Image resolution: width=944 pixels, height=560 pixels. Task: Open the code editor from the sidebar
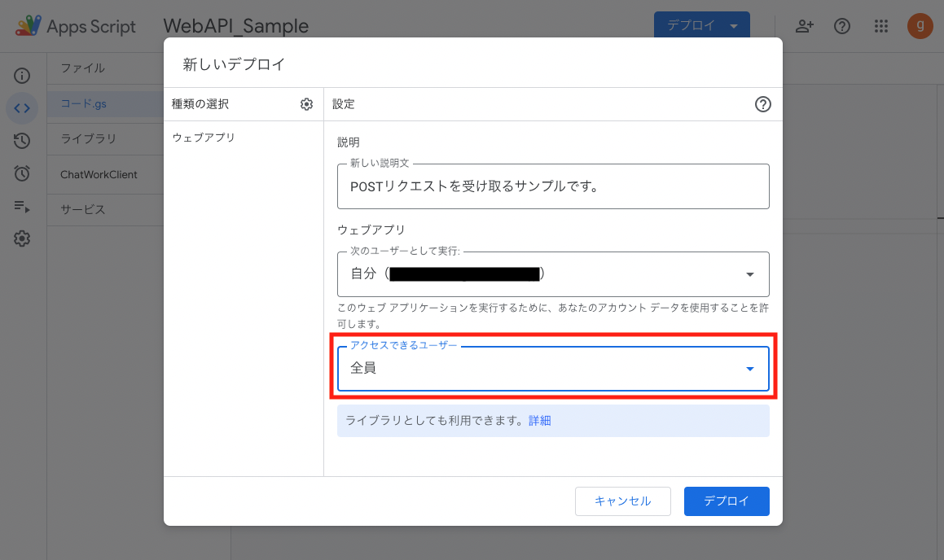[22, 107]
